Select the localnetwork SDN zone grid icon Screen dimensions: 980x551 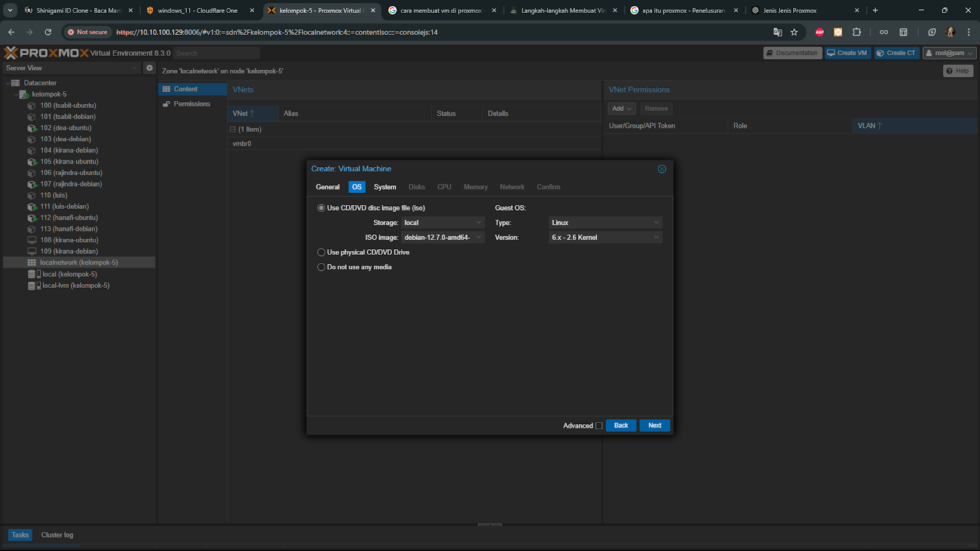click(32, 263)
